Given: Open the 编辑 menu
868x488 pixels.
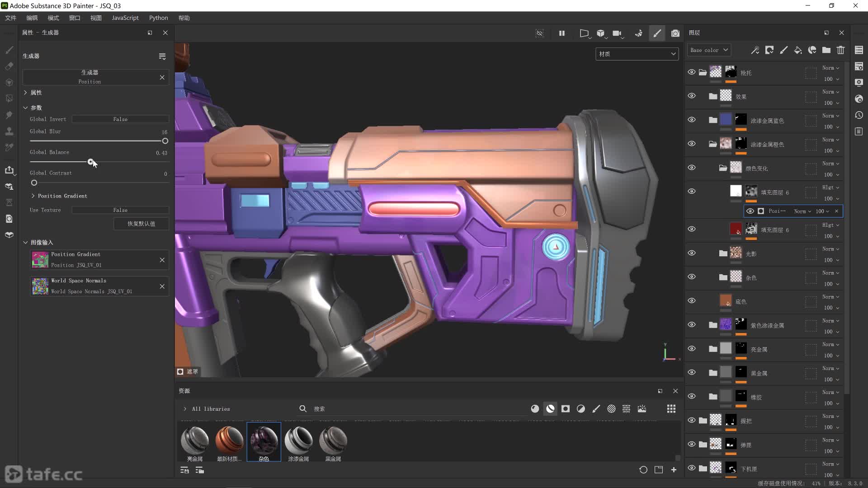Looking at the screenshot, I should pos(32,18).
